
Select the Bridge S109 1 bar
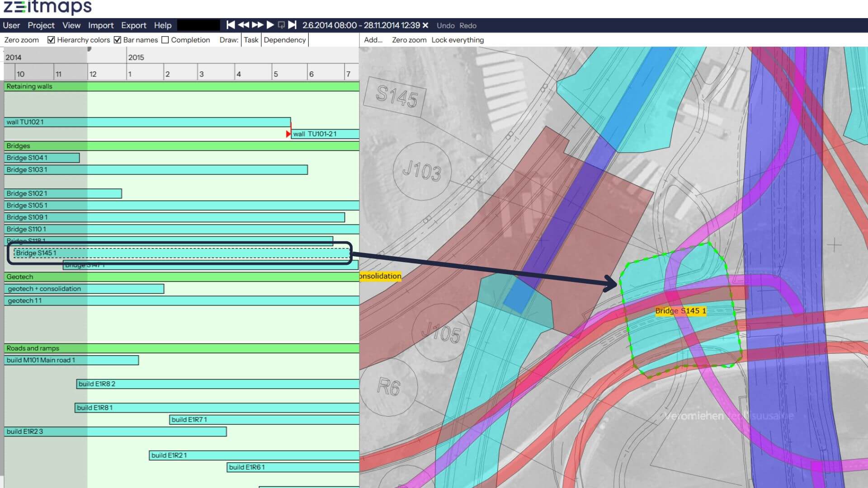(175, 217)
